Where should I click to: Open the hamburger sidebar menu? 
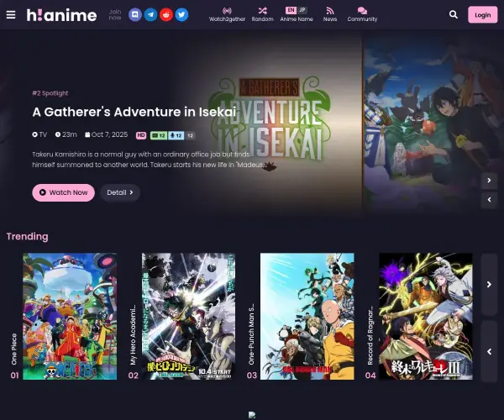click(x=11, y=15)
